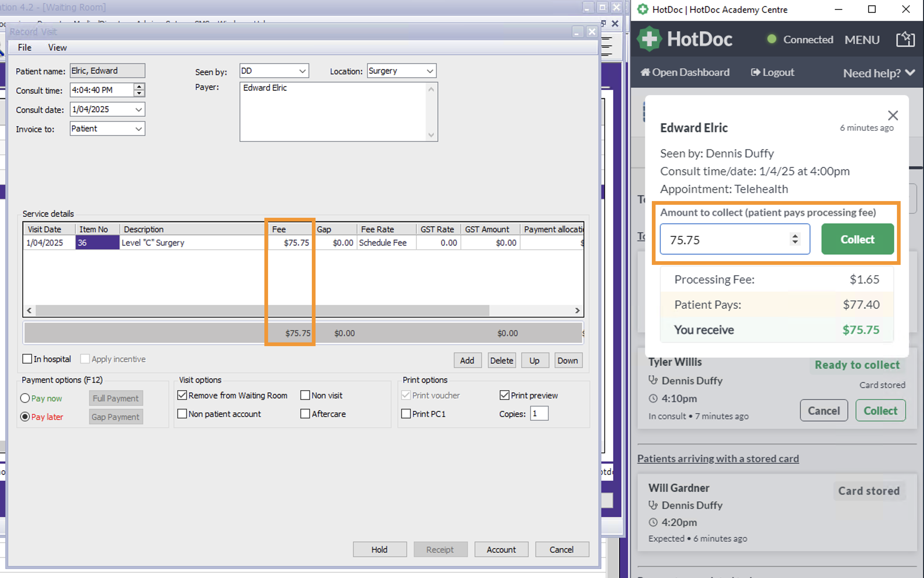Image resolution: width=924 pixels, height=578 pixels.
Task: Move service item Down
Action: click(568, 361)
